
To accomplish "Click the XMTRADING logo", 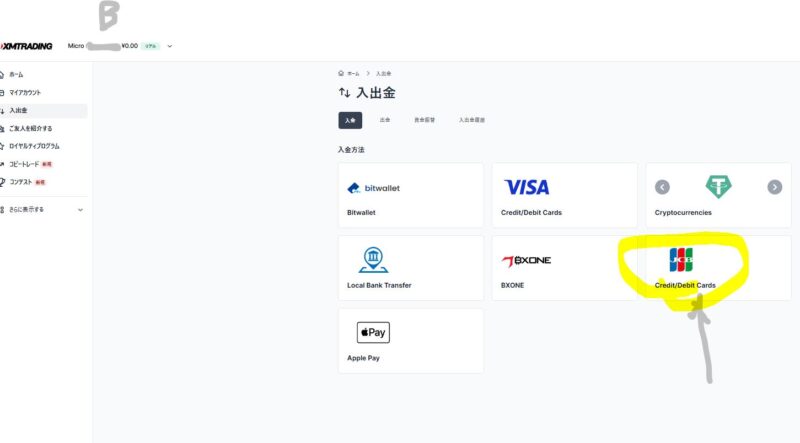I will pyautogui.click(x=27, y=46).
